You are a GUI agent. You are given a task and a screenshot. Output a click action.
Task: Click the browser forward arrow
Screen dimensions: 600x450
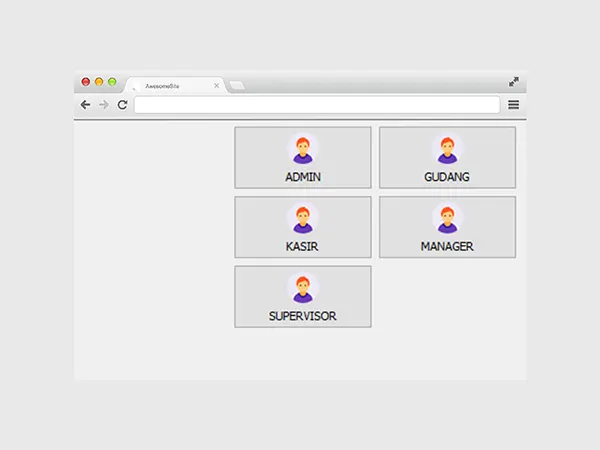[x=103, y=105]
